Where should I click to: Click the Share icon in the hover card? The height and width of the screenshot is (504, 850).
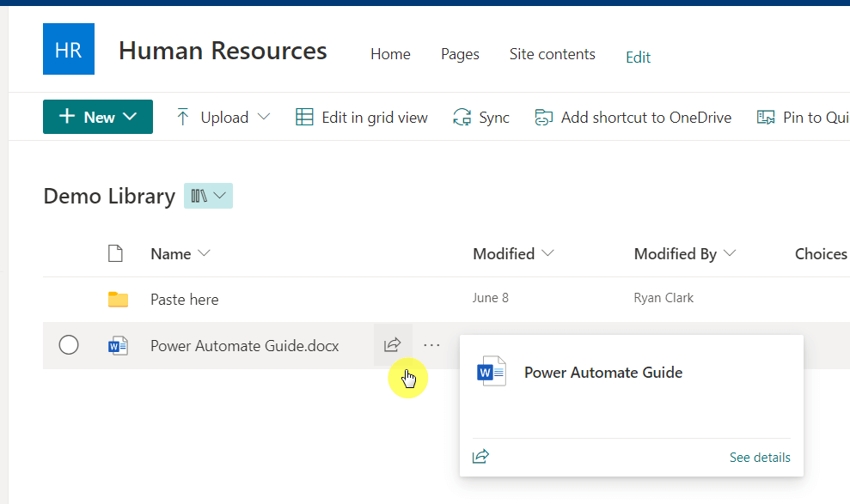[x=480, y=457]
